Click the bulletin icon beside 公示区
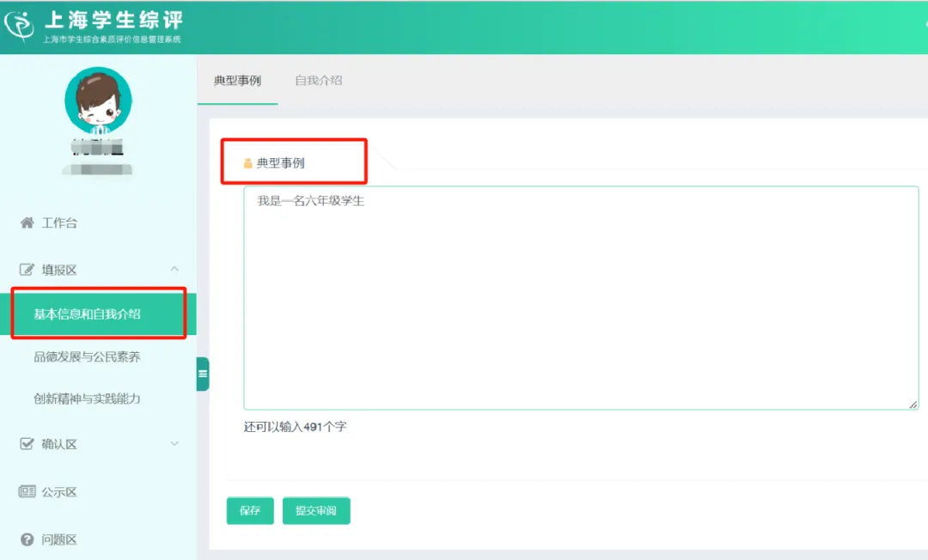Image resolution: width=928 pixels, height=560 pixels. click(25, 491)
